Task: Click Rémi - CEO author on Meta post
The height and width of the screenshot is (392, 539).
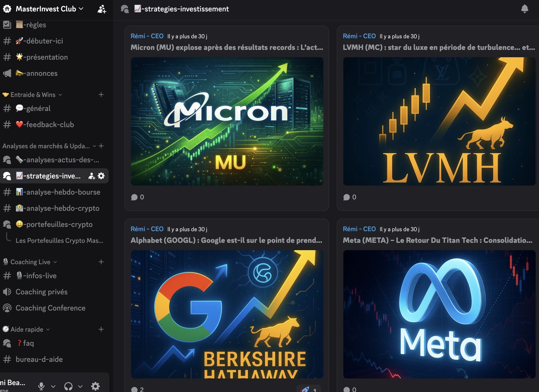Action: 359,229
